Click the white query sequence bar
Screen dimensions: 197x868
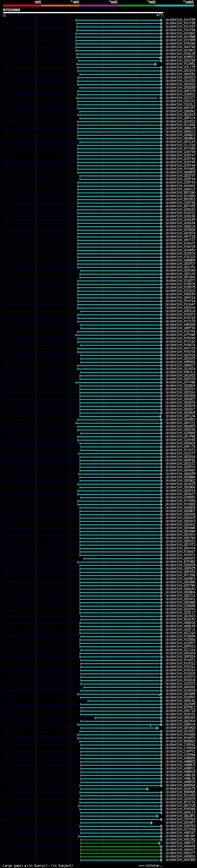point(83,12)
